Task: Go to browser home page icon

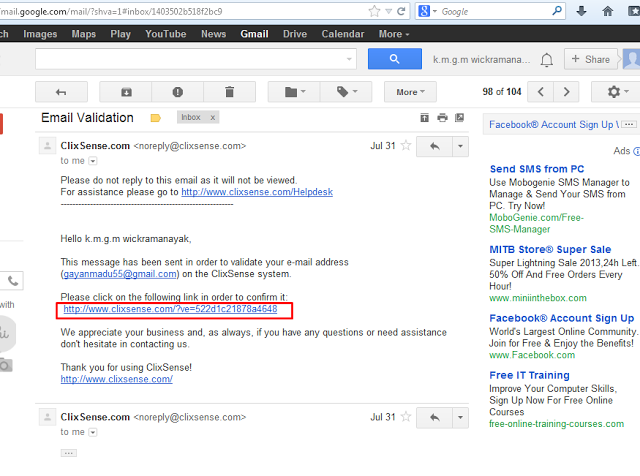Action: point(608,11)
